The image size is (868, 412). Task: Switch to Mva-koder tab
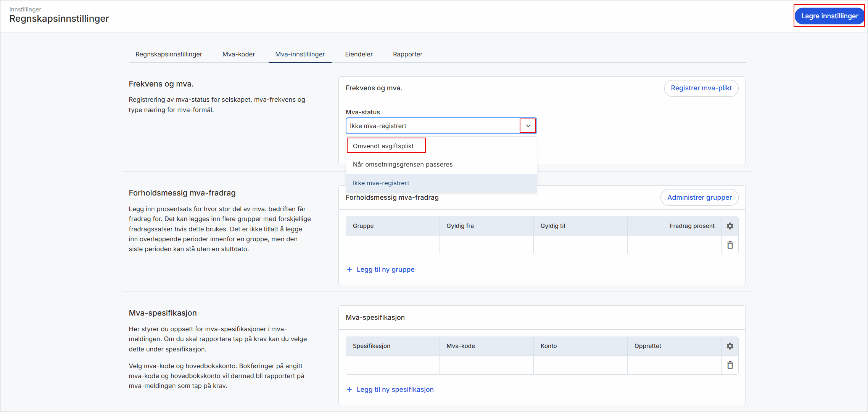click(238, 54)
